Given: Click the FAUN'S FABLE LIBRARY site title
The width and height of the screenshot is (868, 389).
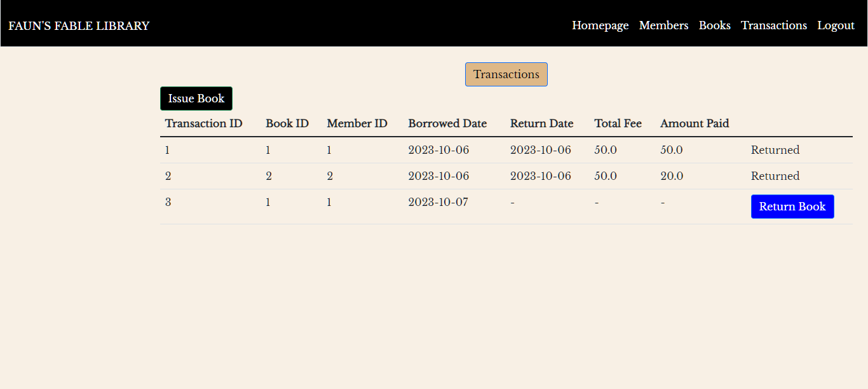Looking at the screenshot, I should (x=79, y=25).
